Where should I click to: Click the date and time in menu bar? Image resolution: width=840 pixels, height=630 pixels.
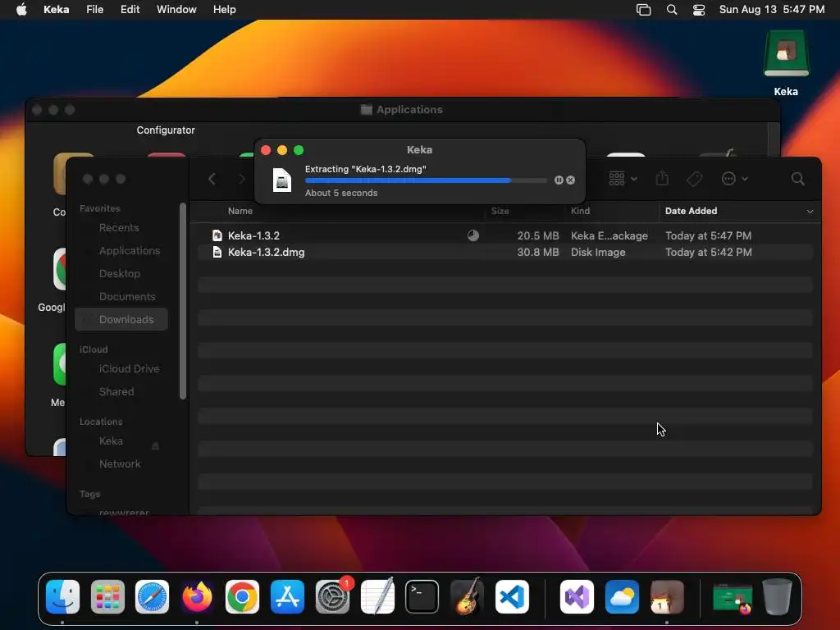click(x=771, y=10)
